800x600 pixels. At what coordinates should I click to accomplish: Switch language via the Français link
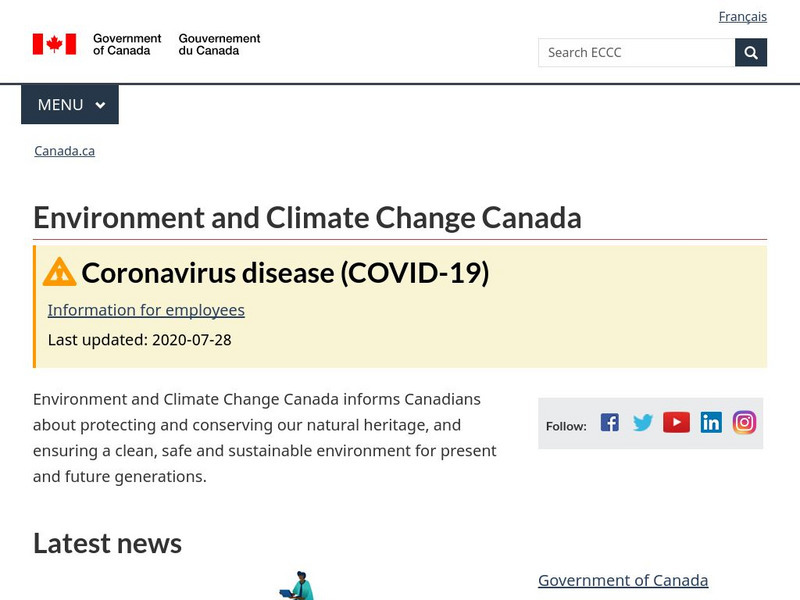click(742, 16)
